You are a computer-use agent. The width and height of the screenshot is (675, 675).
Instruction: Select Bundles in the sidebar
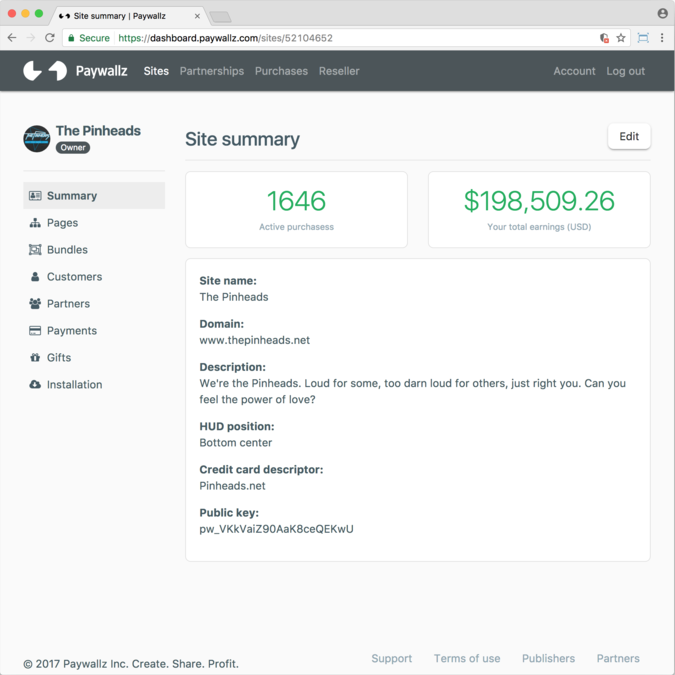click(94, 250)
